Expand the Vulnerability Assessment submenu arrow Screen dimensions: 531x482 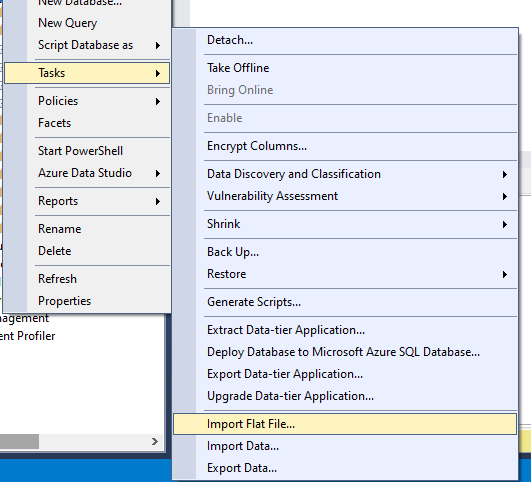point(505,196)
